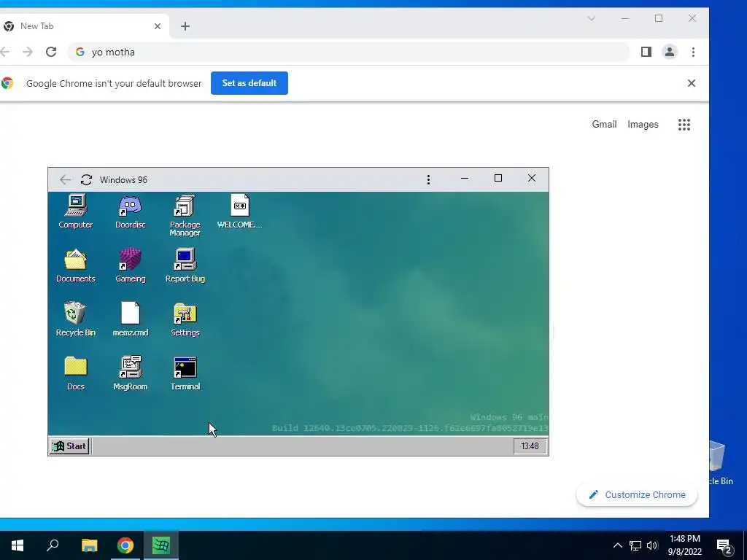Open the Google apps grid
Image resolution: width=747 pixels, height=560 pixels.
click(x=684, y=125)
